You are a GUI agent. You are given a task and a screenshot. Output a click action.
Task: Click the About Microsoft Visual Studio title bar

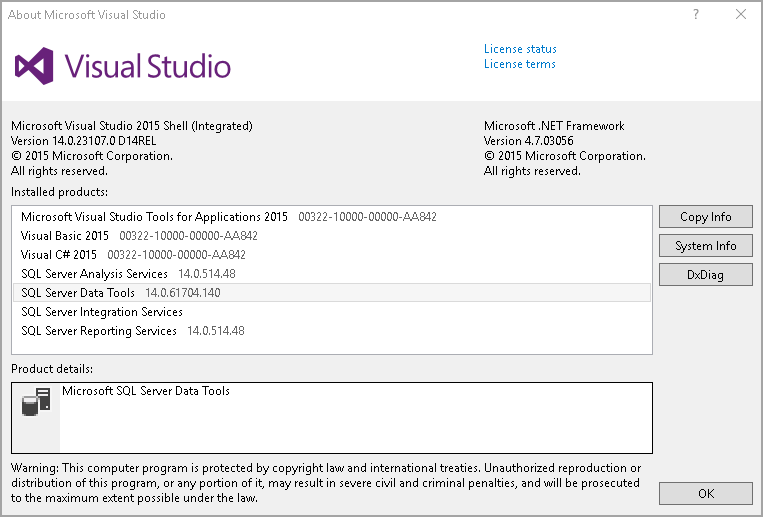(300, 15)
